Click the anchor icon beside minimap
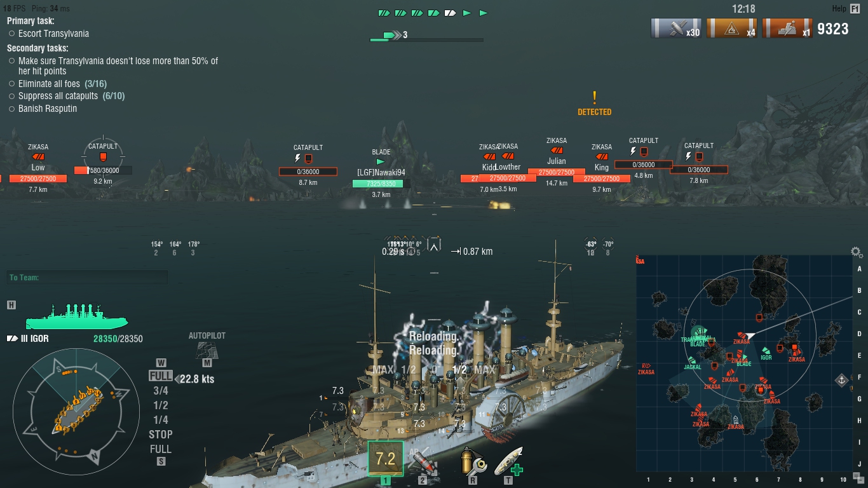The height and width of the screenshot is (488, 868). (x=841, y=380)
